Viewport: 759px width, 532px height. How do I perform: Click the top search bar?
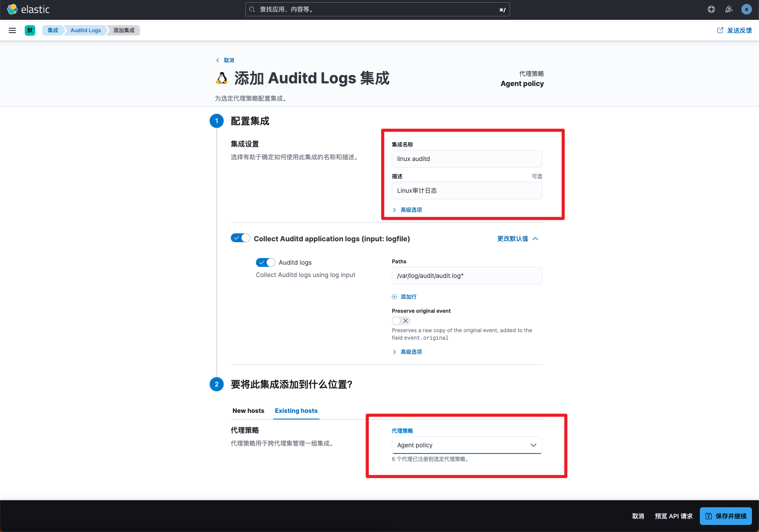coord(378,9)
